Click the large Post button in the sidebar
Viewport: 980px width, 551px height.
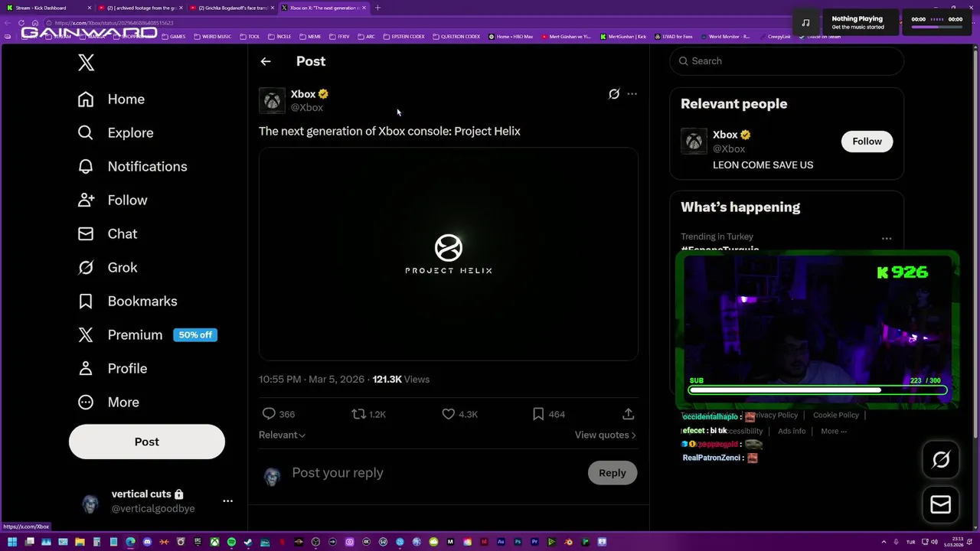(x=147, y=442)
